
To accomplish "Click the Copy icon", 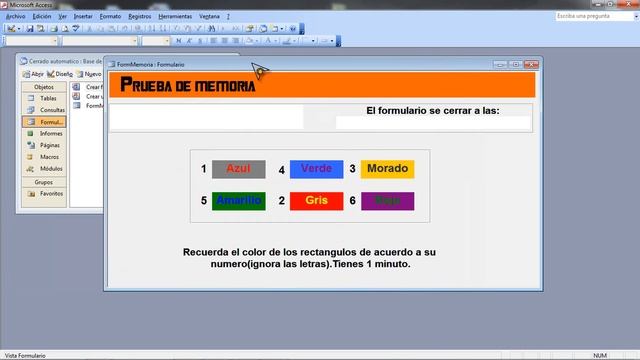I will 100,29.
